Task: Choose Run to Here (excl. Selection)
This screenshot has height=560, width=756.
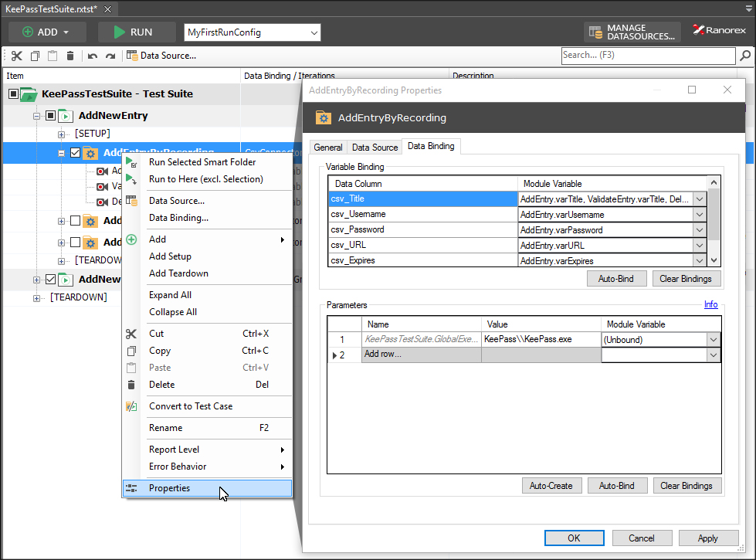Action: point(207,179)
